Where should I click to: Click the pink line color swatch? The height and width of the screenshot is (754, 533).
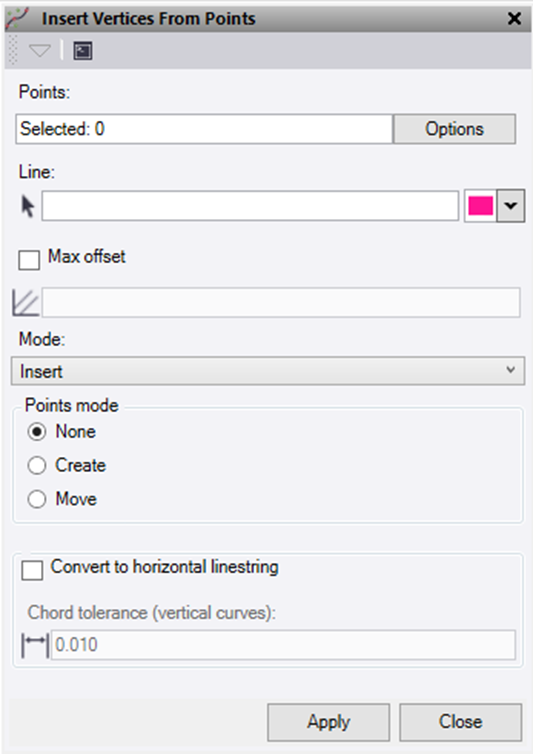point(480,206)
